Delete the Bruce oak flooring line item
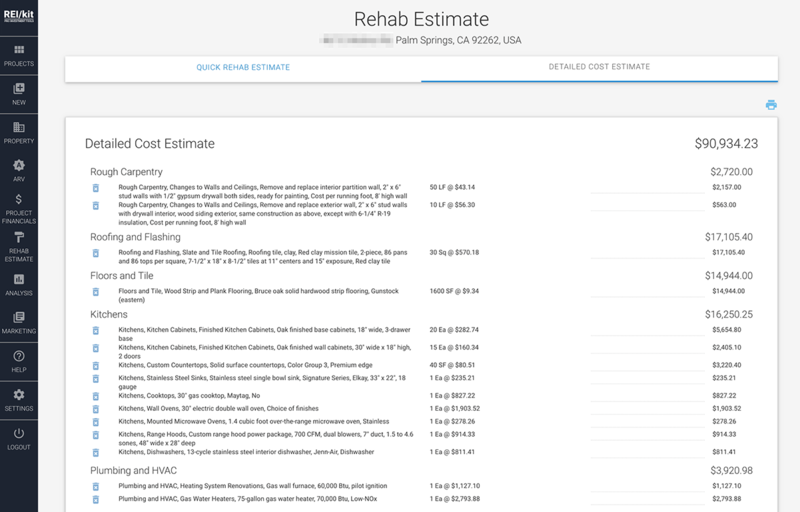 (x=97, y=292)
